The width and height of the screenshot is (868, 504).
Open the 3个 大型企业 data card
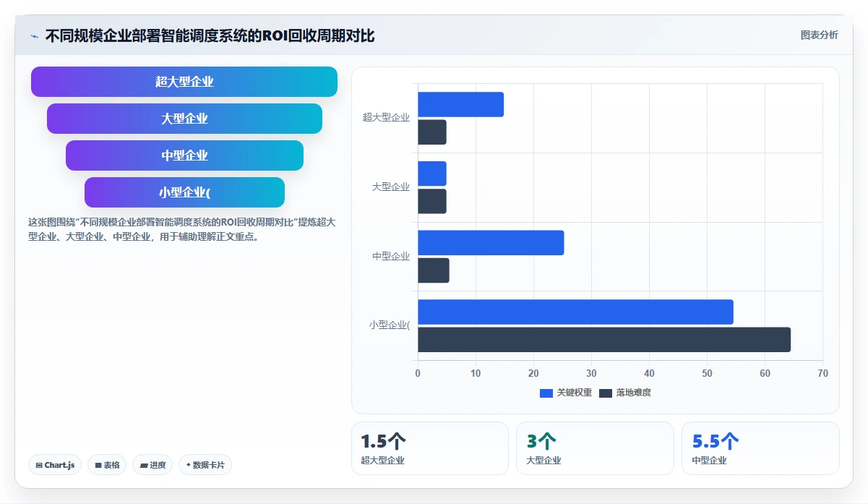click(595, 448)
